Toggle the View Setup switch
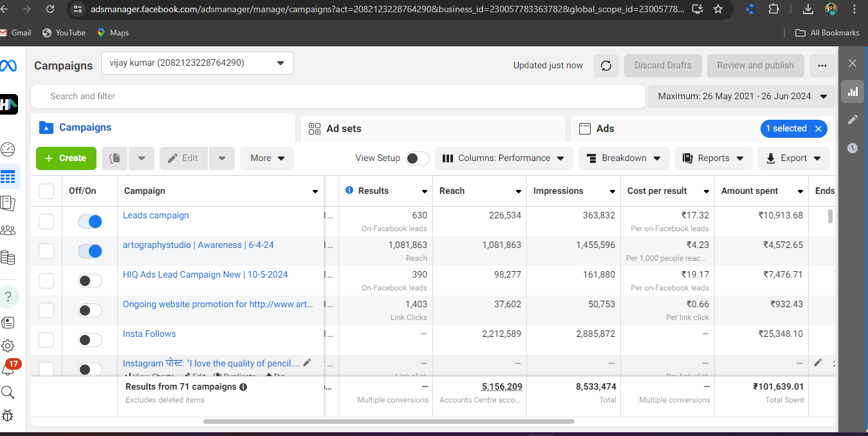The height and width of the screenshot is (436, 868). click(x=418, y=158)
